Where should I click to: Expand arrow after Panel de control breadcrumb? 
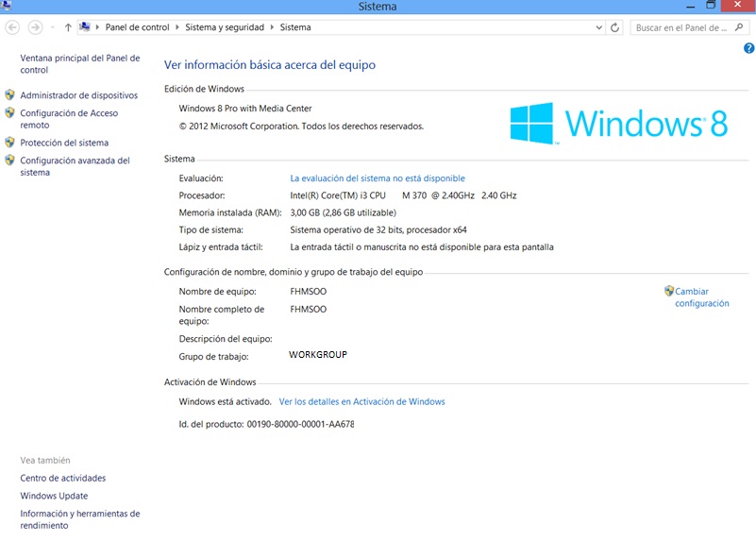[x=176, y=27]
